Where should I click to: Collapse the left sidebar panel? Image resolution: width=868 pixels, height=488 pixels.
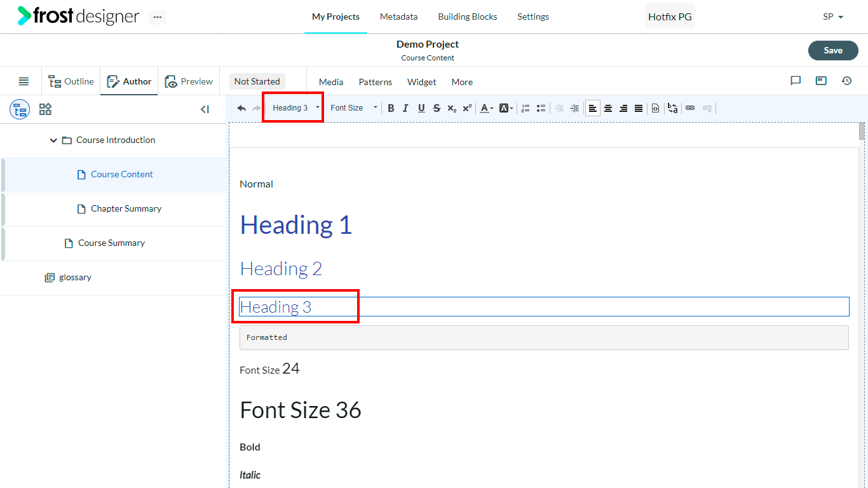(x=205, y=109)
